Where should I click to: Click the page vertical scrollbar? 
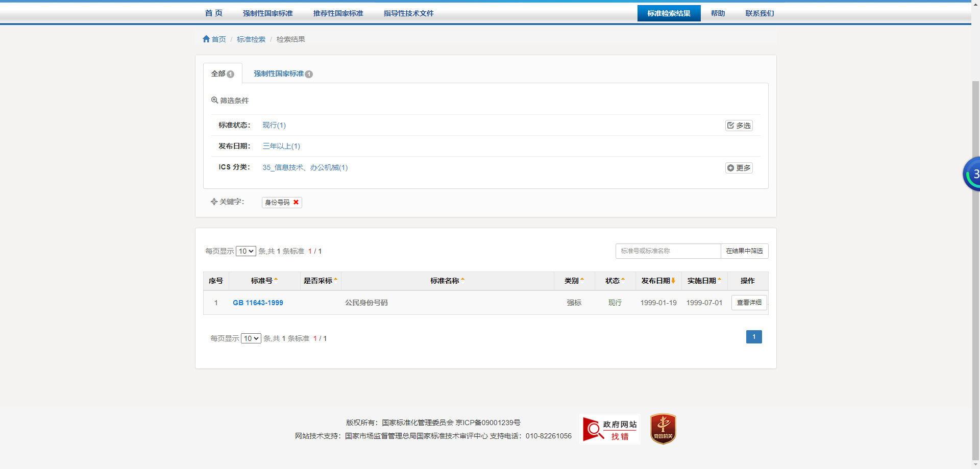pyautogui.click(x=975, y=270)
